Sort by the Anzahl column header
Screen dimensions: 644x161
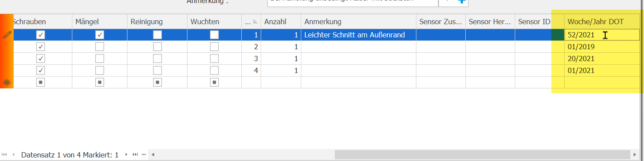pos(281,22)
